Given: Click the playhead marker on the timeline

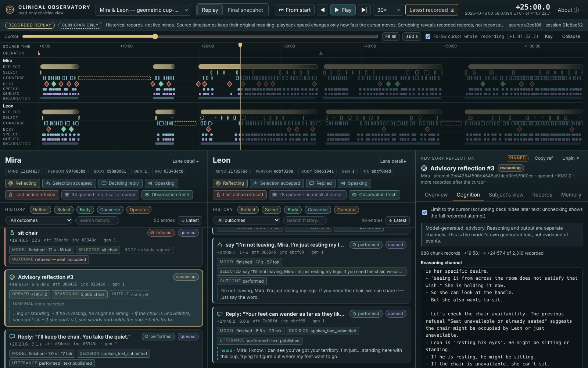Looking at the screenshot, I should tap(240, 45).
